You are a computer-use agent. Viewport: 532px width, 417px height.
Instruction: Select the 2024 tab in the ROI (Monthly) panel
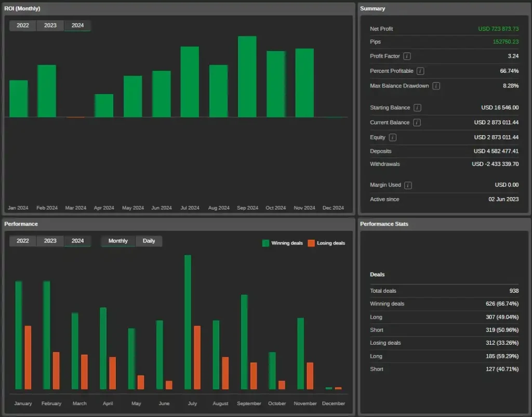click(x=77, y=25)
